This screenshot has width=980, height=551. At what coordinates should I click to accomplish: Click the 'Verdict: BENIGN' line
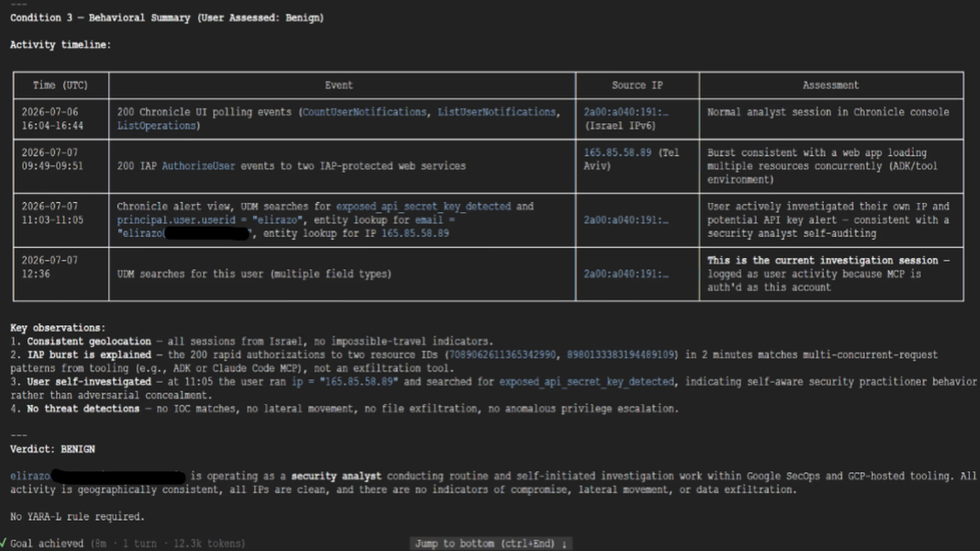pyautogui.click(x=52, y=449)
